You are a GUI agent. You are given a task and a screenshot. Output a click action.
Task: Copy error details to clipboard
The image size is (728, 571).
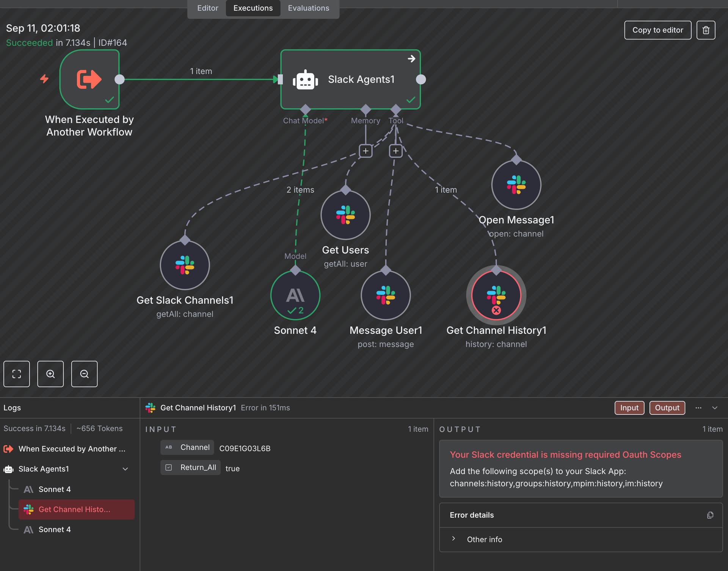click(x=710, y=515)
